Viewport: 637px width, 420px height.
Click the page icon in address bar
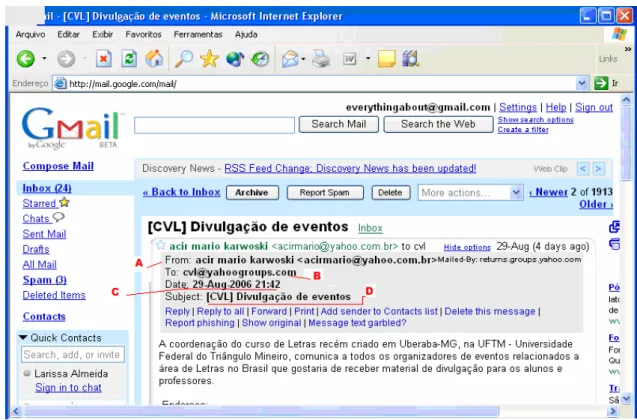click(61, 84)
